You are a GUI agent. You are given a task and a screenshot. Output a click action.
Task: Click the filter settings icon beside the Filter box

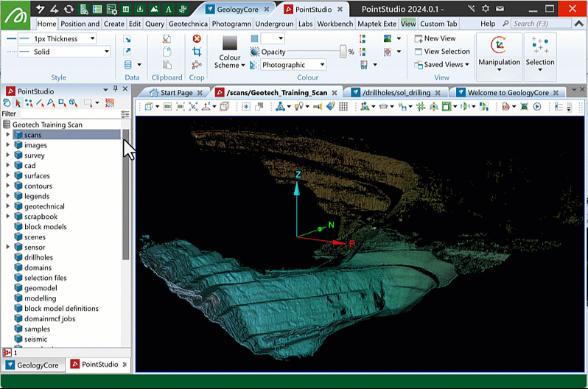click(125, 114)
